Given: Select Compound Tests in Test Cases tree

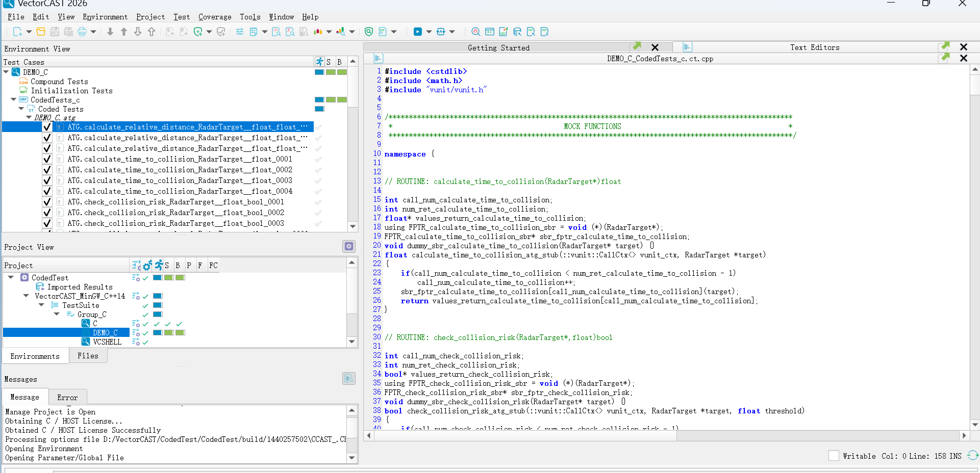Looking at the screenshot, I should pos(59,81).
